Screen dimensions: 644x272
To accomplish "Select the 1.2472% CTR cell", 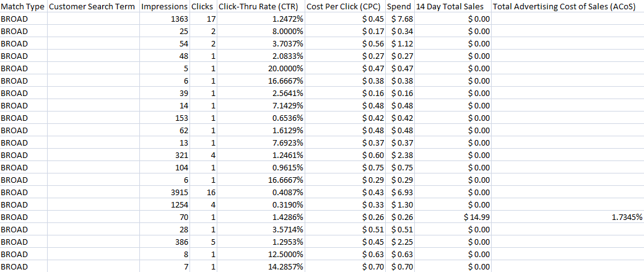I will pyautogui.click(x=261, y=19).
